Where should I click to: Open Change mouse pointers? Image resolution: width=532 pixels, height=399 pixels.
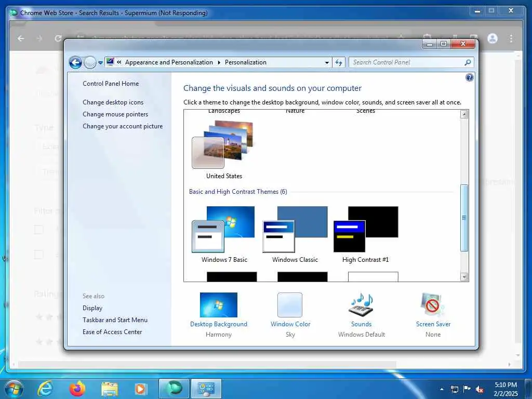pos(115,114)
